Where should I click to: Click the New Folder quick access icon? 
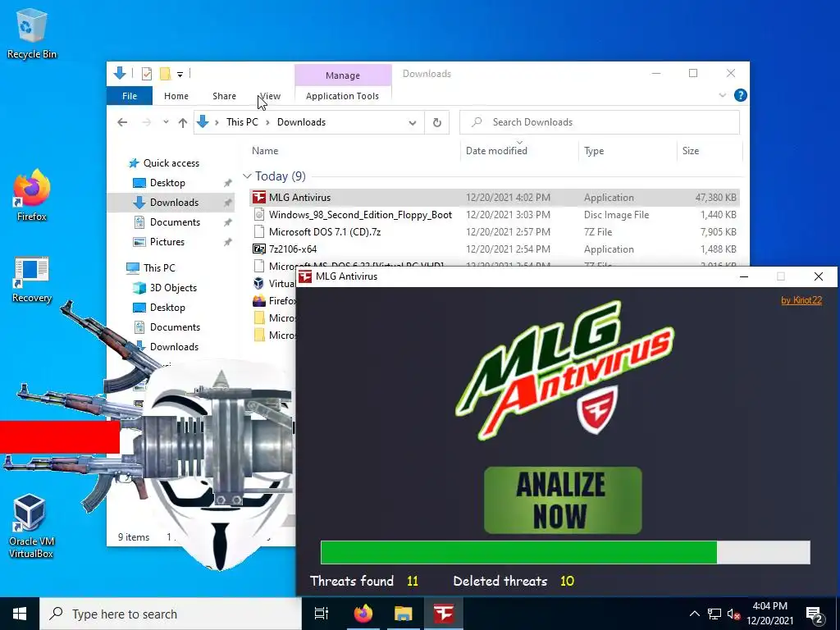[166, 73]
